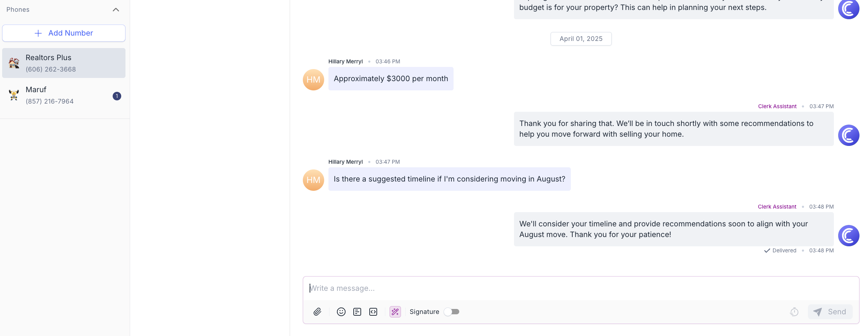Image resolution: width=868 pixels, height=336 pixels.
Task: Click the April 01, 2025 date label
Action: coord(581,39)
